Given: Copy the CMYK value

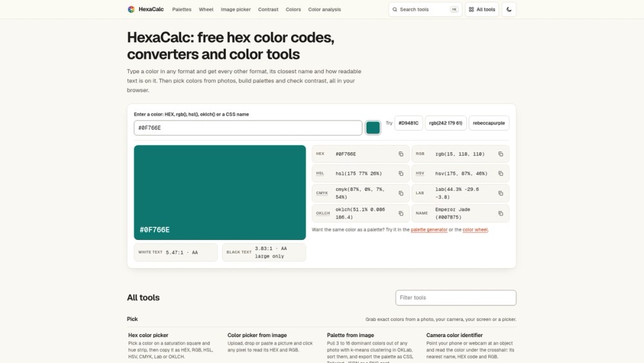Looking at the screenshot, I should [401, 193].
